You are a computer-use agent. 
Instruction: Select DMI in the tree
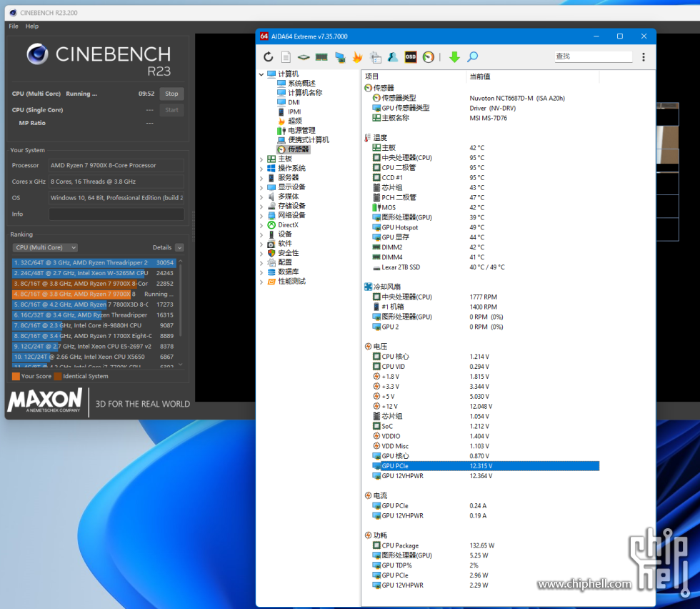click(x=294, y=102)
